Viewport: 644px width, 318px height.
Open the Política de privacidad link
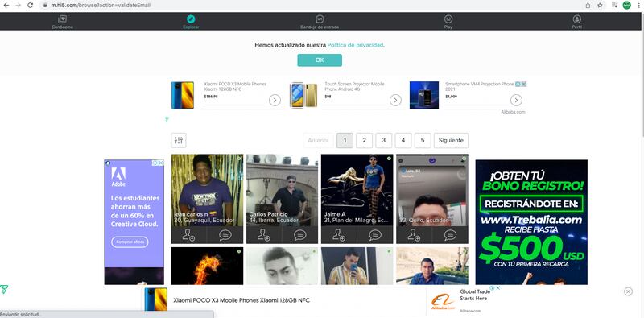355,45
